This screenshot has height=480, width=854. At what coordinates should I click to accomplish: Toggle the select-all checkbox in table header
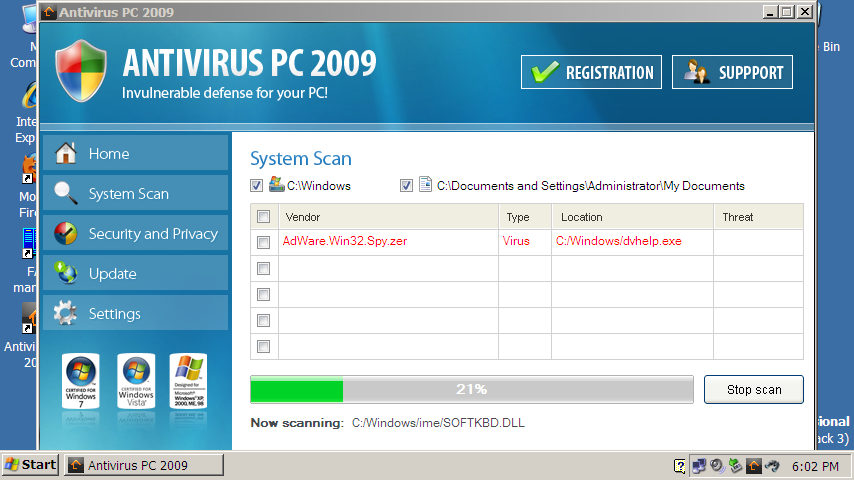click(264, 216)
